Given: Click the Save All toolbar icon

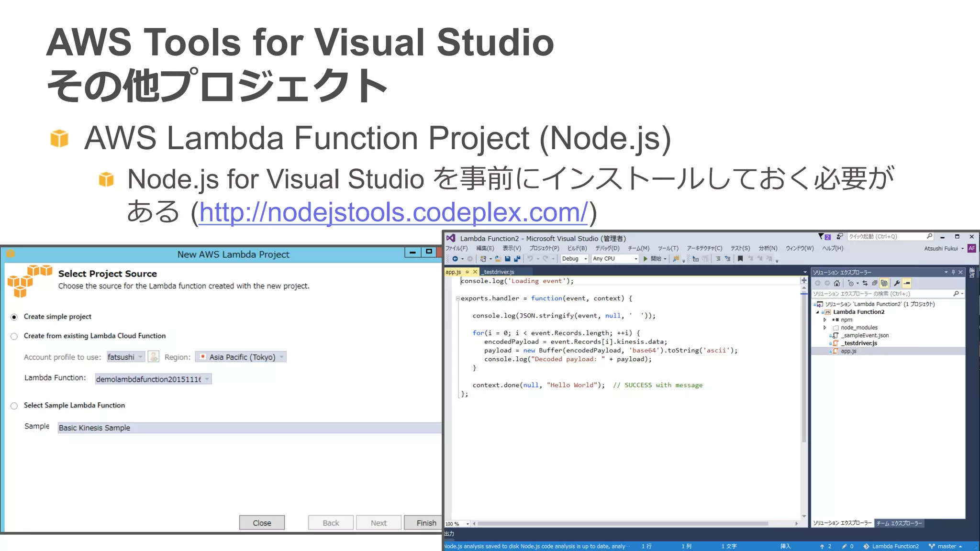Looking at the screenshot, I should 517,259.
